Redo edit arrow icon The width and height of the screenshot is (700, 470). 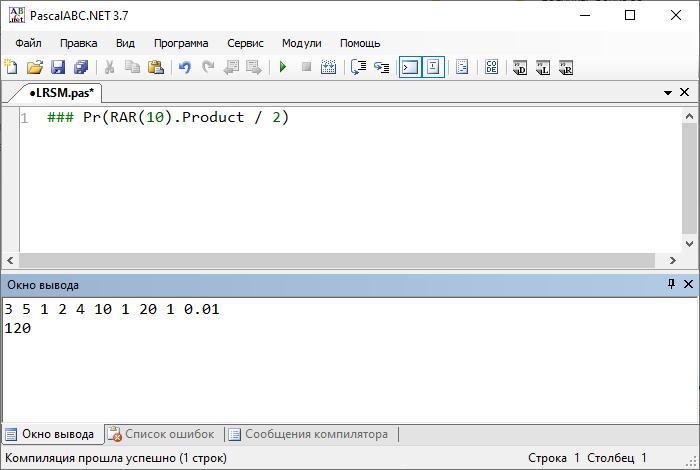point(208,67)
